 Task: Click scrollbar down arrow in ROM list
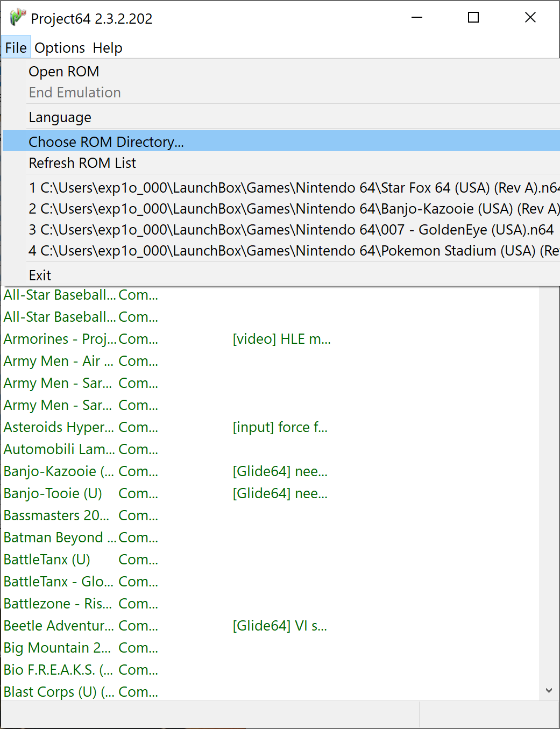coord(549,690)
